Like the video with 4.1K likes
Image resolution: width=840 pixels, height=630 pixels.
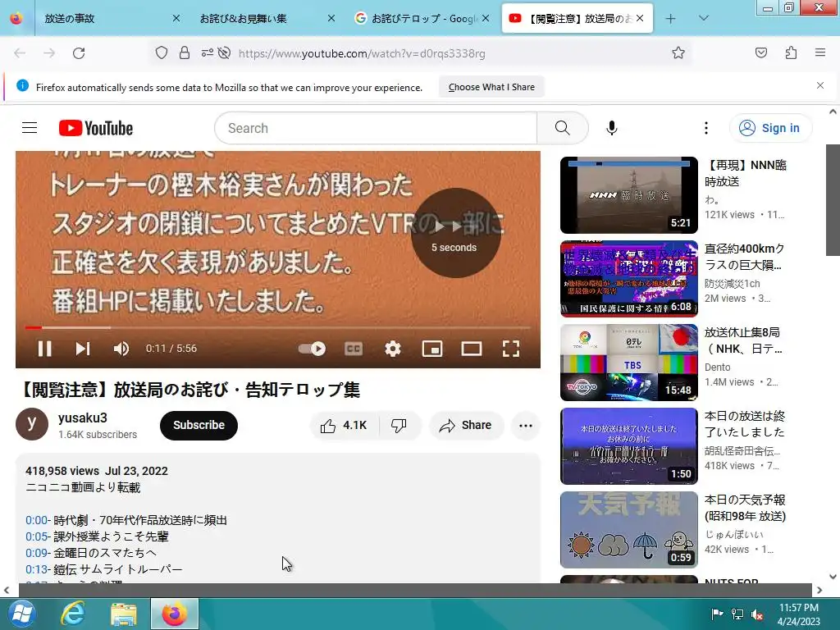(344, 426)
